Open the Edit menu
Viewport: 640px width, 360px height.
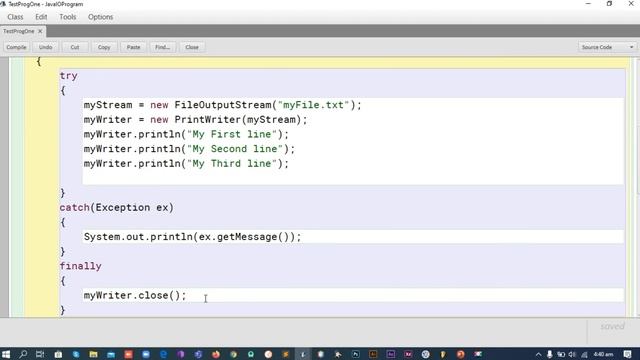tap(41, 17)
